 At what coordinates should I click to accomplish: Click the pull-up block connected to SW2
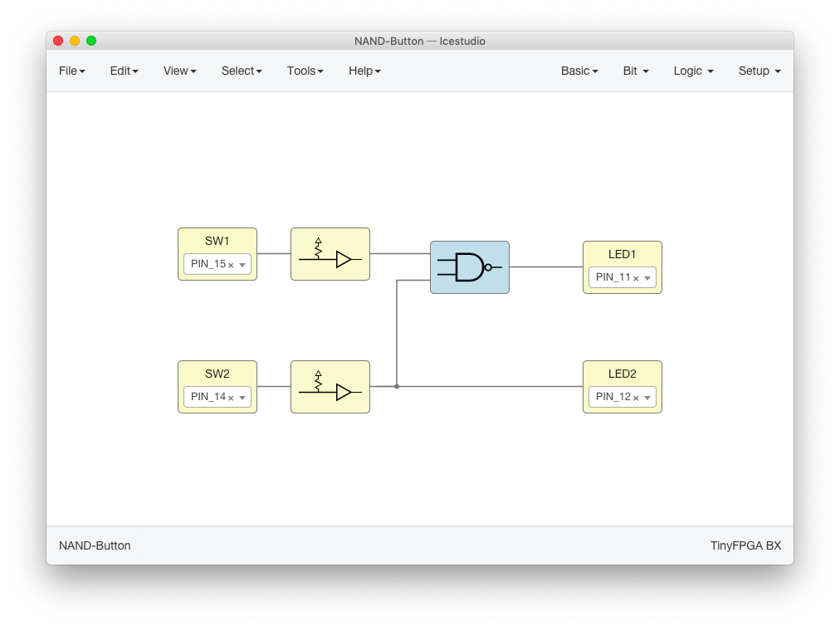330,387
